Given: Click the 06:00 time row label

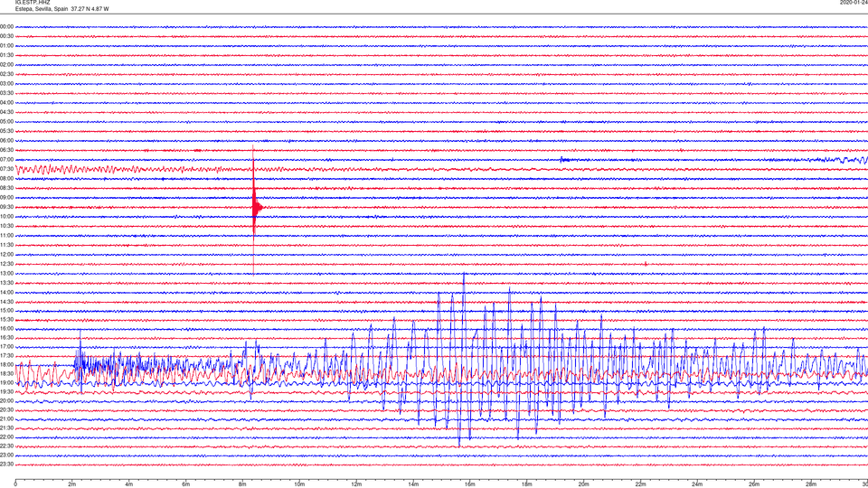Looking at the screenshot, I should (6, 141).
